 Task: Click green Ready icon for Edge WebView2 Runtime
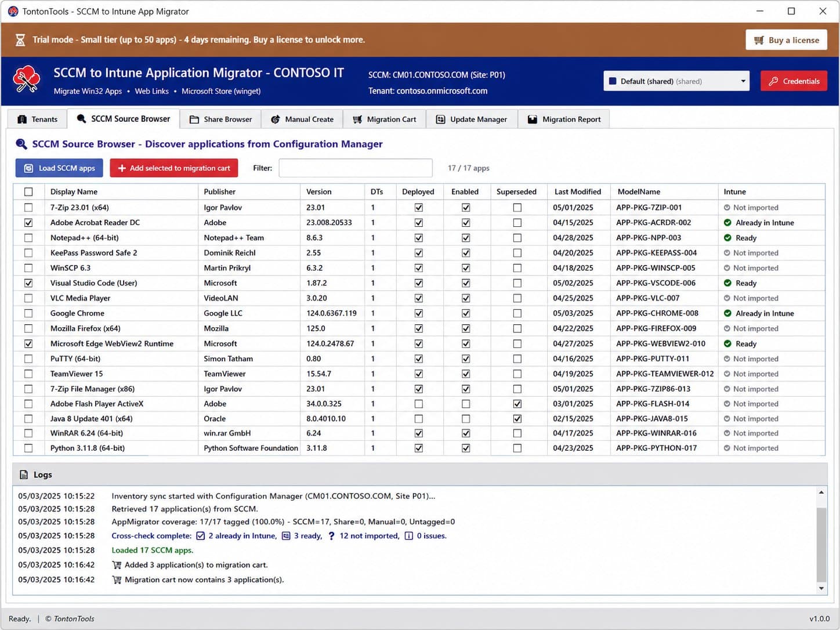click(x=727, y=343)
